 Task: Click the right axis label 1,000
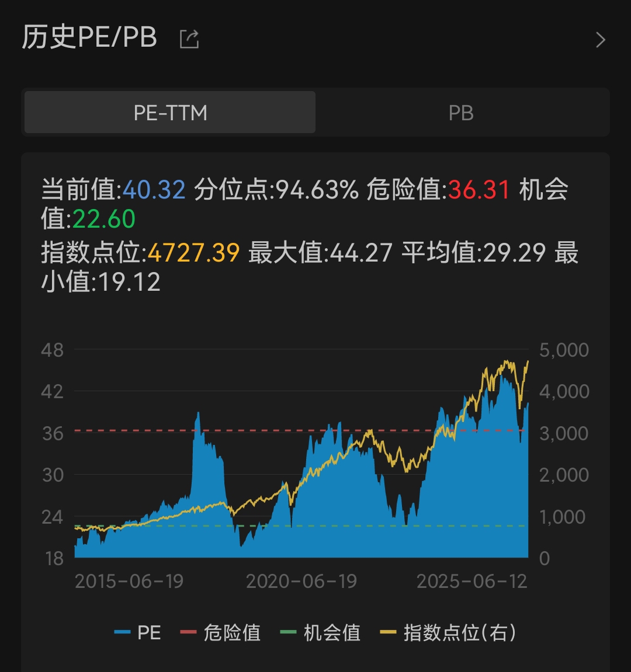pos(562,517)
